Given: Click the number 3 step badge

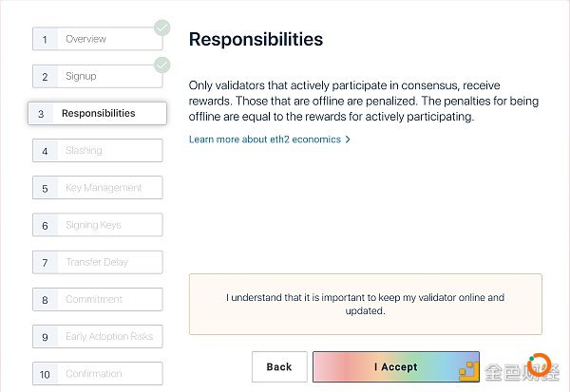Looking at the screenshot, I should click(41, 114).
